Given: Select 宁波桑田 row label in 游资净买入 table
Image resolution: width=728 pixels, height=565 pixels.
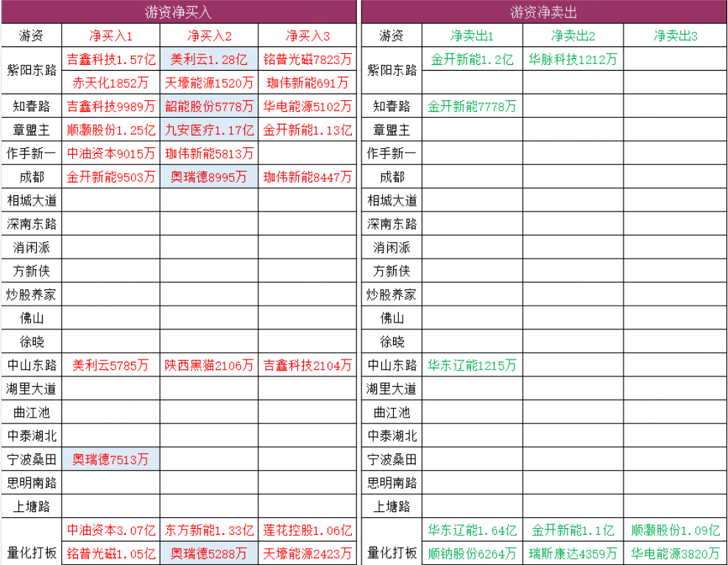Looking at the screenshot, I should point(32,460).
